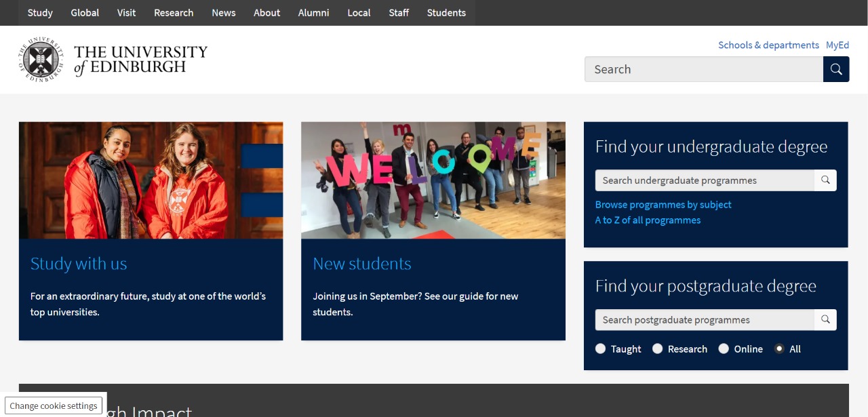This screenshot has width=868, height=417.
Task: Click The University of Edinburgh wordmark
Action: pos(140,60)
